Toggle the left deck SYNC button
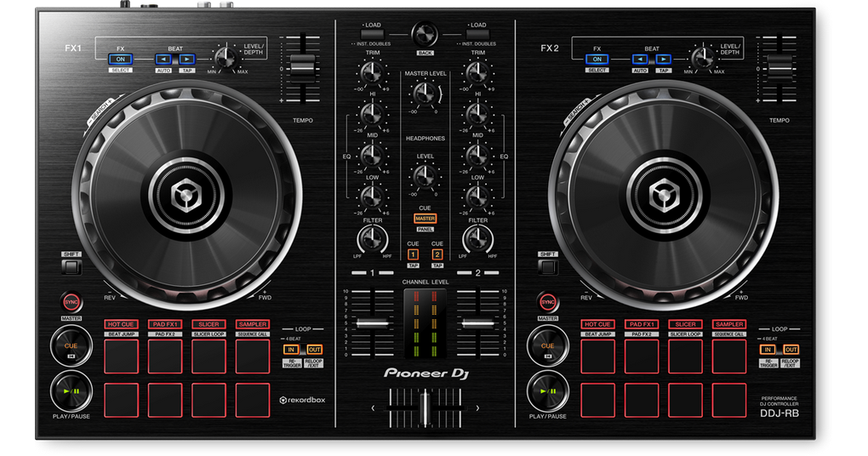This screenshot has height=456, width=868. 71,302
